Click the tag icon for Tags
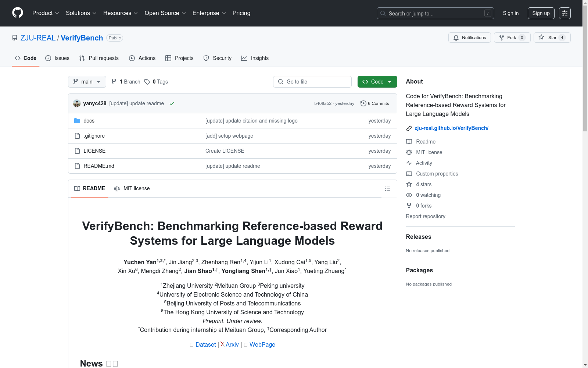The image size is (588, 368). (x=147, y=82)
